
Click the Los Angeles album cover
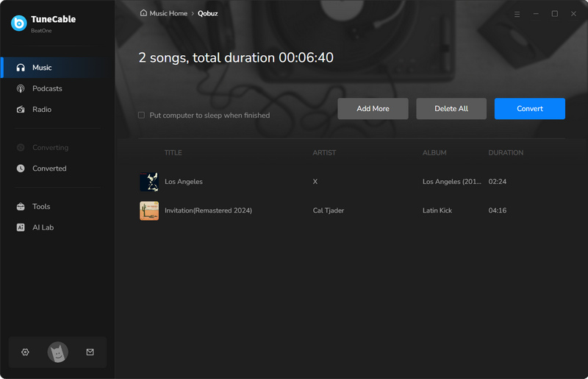click(x=149, y=182)
